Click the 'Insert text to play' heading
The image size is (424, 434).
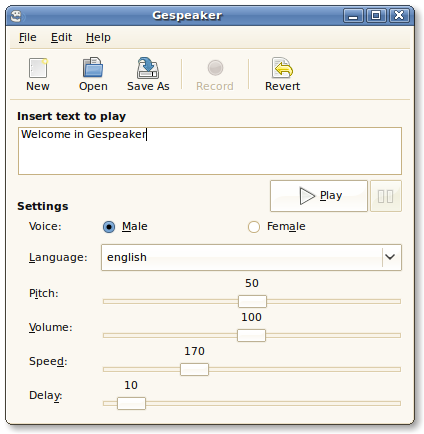[71, 116]
